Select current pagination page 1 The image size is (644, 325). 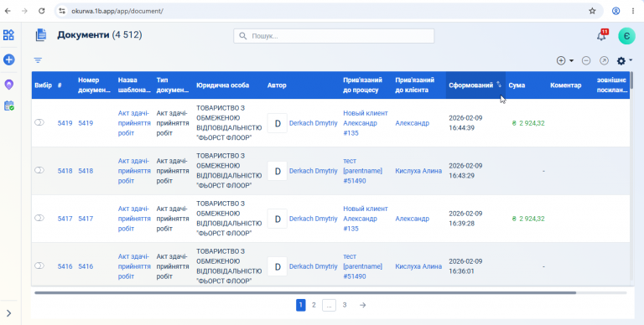click(301, 305)
